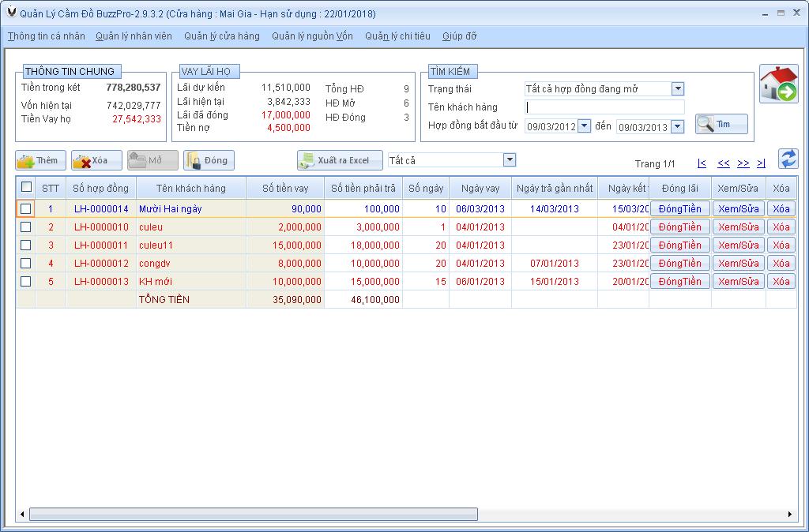Open the Quản lý cửa hàng menu
The width and height of the screenshot is (809, 532).
coord(222,36)
